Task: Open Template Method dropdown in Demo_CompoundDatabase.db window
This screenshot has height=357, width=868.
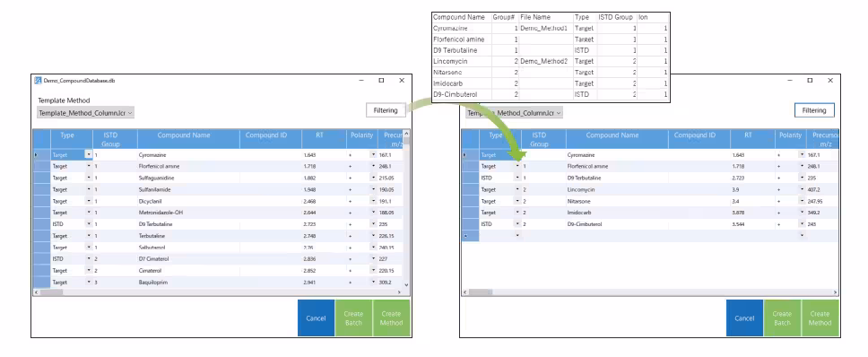Action: tap(85, 113)
